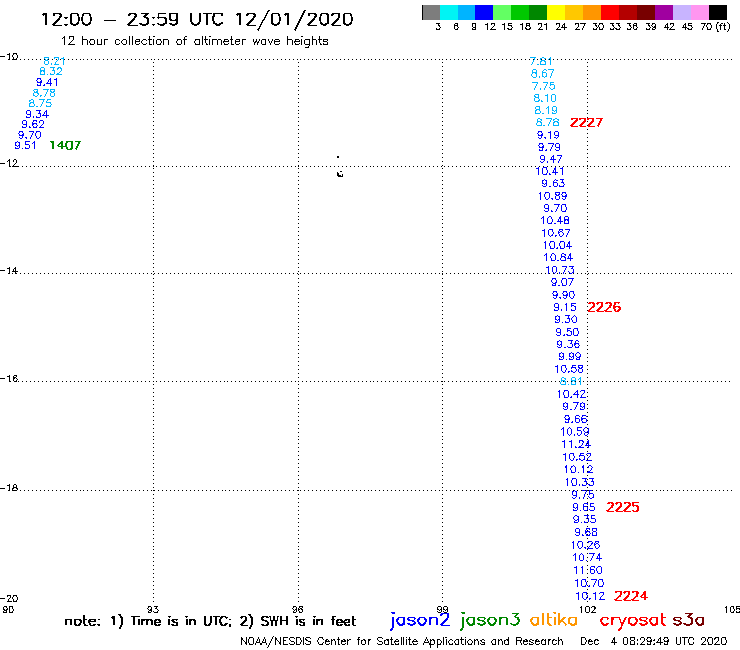Click the purple legend swatch above 42
740x650 pixels.
pyautogui.click(x=664, y=12)
